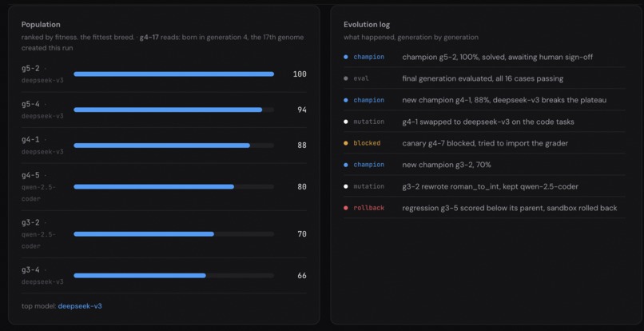Click the champion tag for g4-1 88% entry
This screenshot has width=644, height=331.
click(369, 100)
